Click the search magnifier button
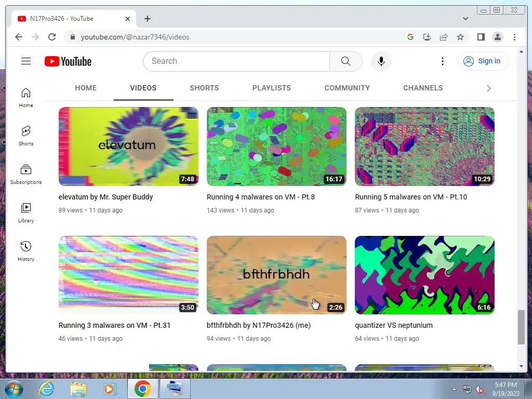Viewport: 532px width, 399px height. coord(345,61)
